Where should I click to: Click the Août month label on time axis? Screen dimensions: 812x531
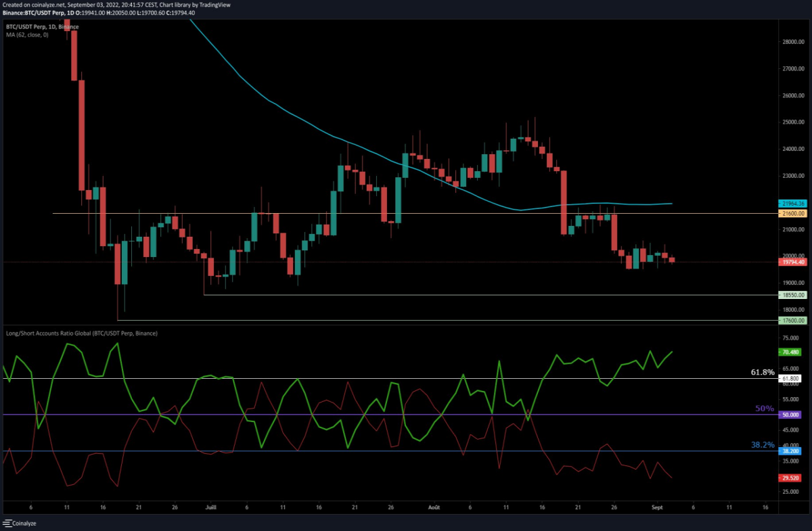click(x=433, y=506)
